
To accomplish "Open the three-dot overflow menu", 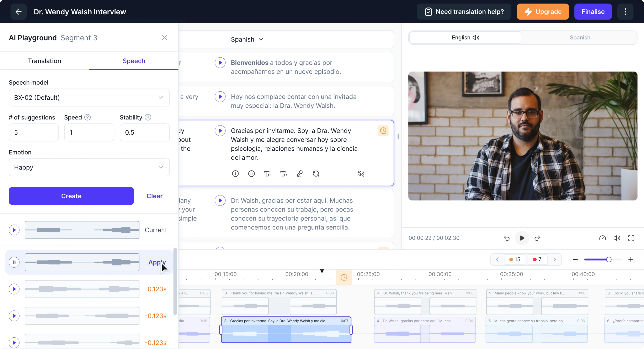I will click(626, 11).
